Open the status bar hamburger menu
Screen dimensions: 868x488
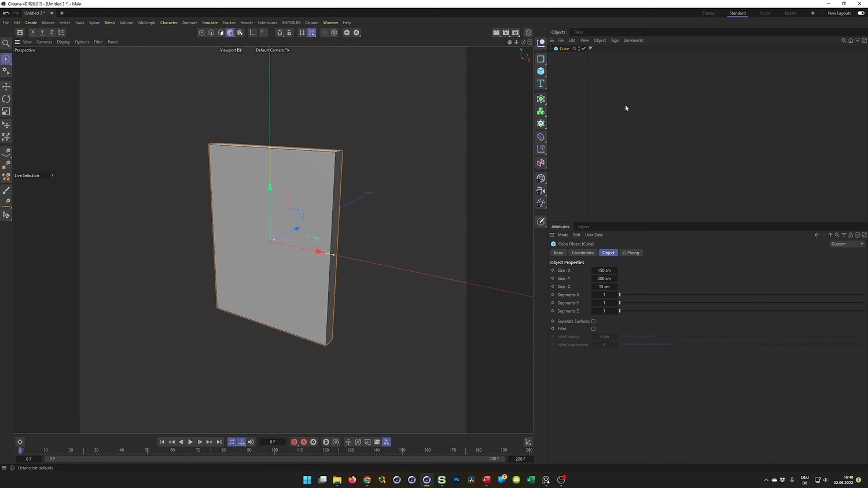point(4,468)
